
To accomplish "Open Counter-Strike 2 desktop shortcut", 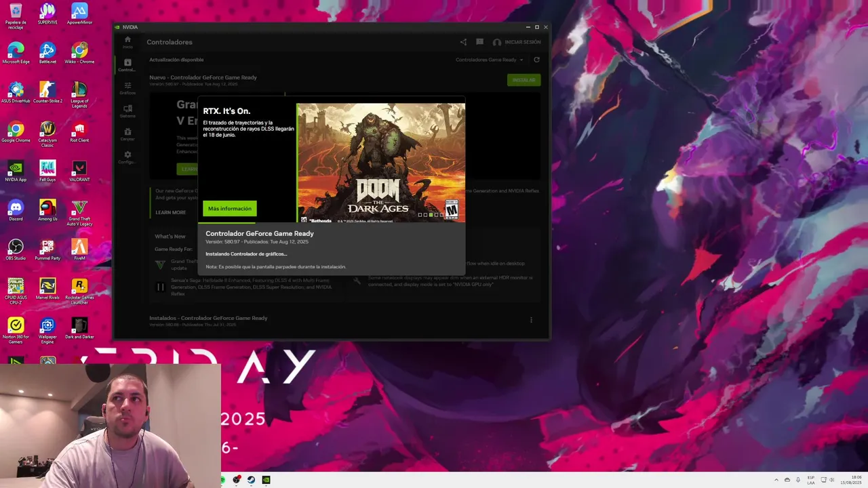I will coord(47,93).
